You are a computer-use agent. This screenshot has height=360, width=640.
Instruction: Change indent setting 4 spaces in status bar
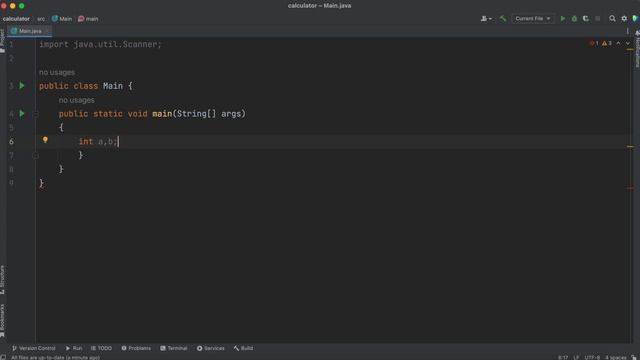click(x=616, y=357)
